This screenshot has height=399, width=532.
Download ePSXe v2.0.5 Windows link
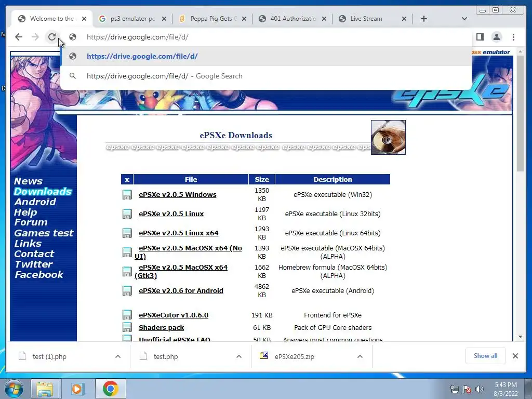[x=178, y=194]
